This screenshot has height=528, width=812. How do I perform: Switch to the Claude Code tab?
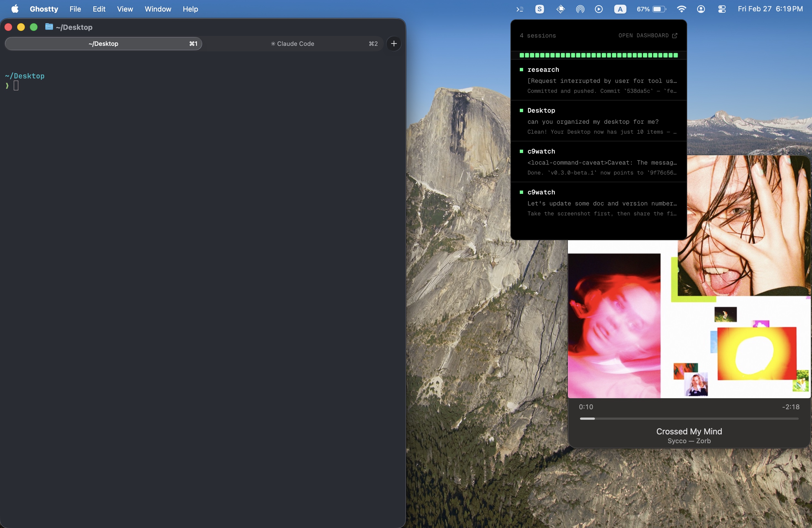point(292,44)
